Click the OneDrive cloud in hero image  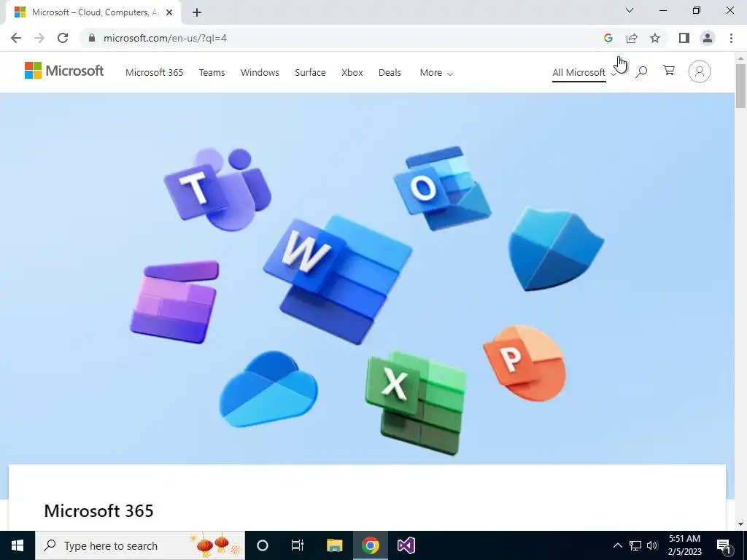[x=268, y=389]
